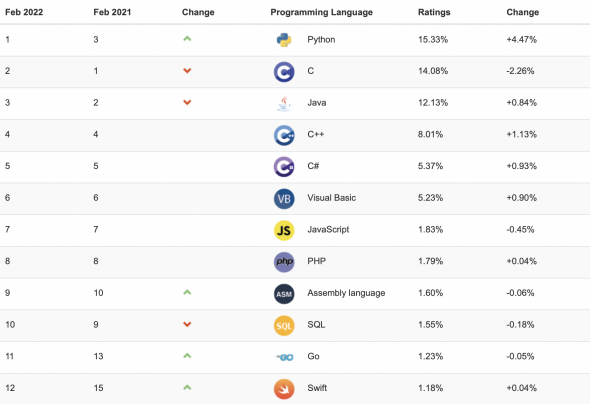Click green up arrow in Swift row

[x=187, y=387]
